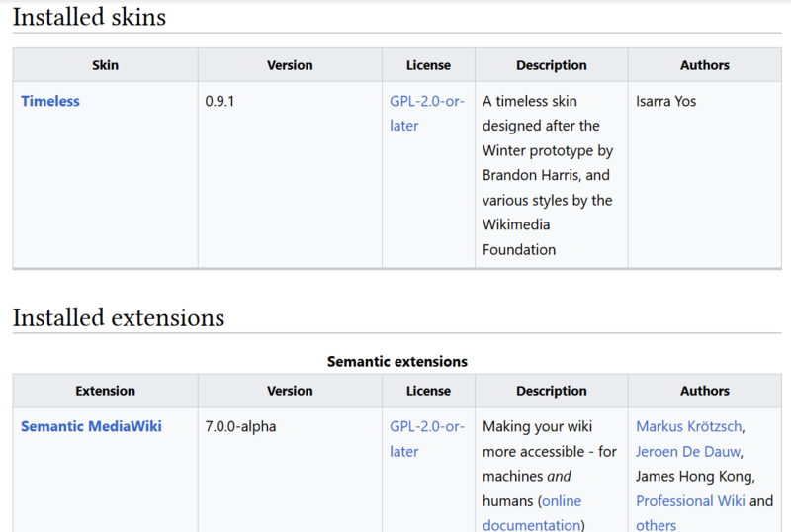The height and width of the screenshot is (532, 791).
Task: Click the Semantic extensions table caption
Action: pos(397,361)
